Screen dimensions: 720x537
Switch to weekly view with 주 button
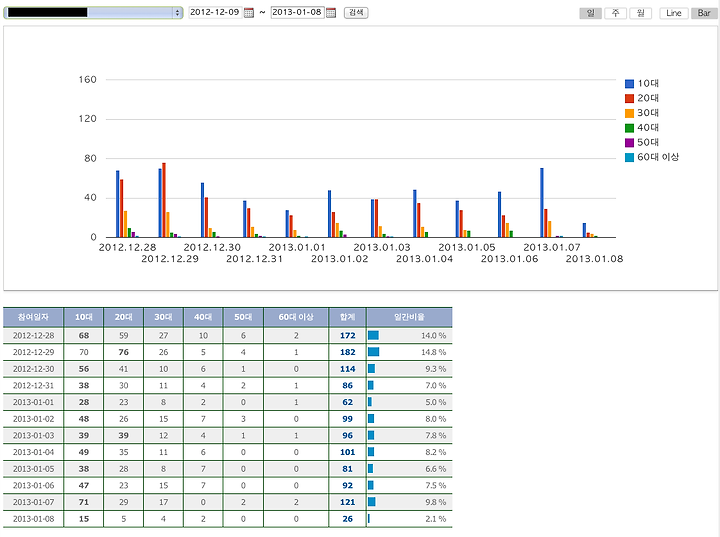click(615, 13)
